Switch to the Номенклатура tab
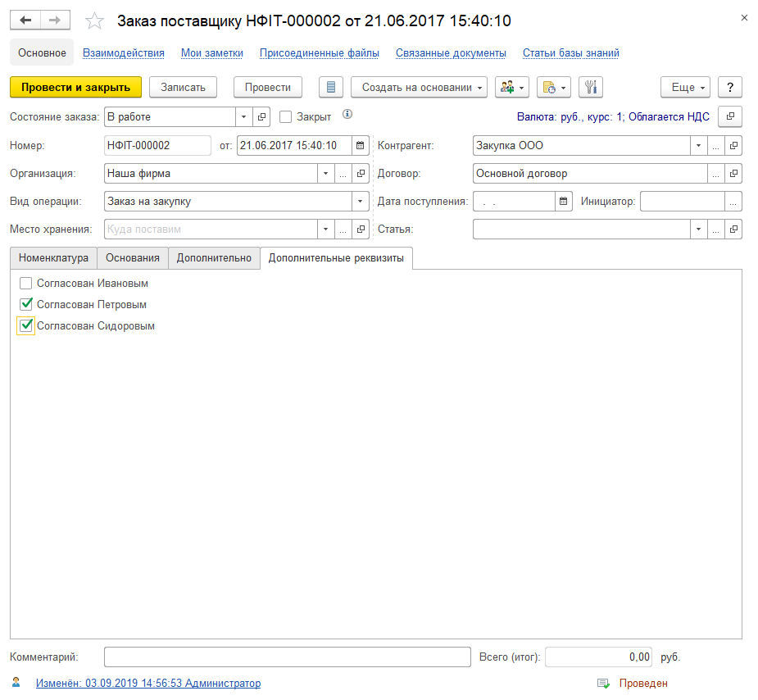This screenshot has width=758, height=700. [x=53, y=257]
